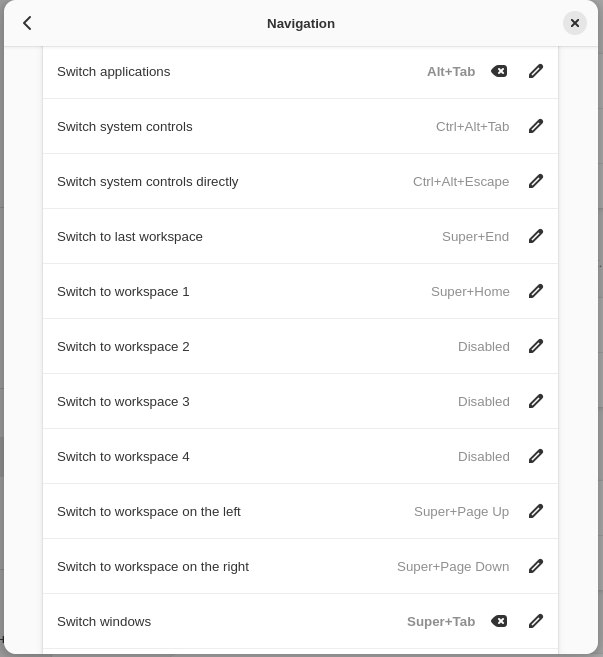The height and width of the screenshot is (657, 603).
Task: Reset the Super+Tab shortcut for Switch windows
Action: point(499,621)
